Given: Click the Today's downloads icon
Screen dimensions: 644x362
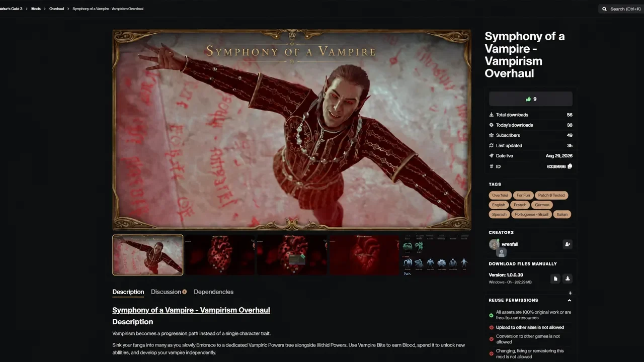Looking at the screenshot, I should pyautogui.click(x=492, y=125).
